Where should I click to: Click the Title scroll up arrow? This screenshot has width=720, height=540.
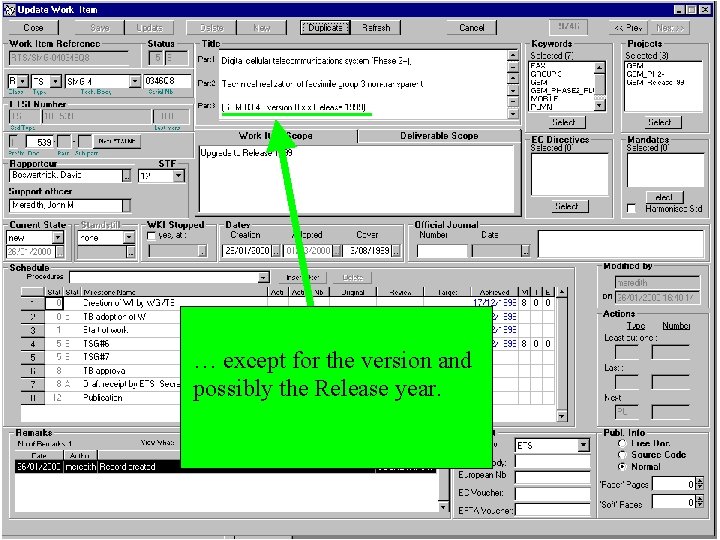[513, 56]
